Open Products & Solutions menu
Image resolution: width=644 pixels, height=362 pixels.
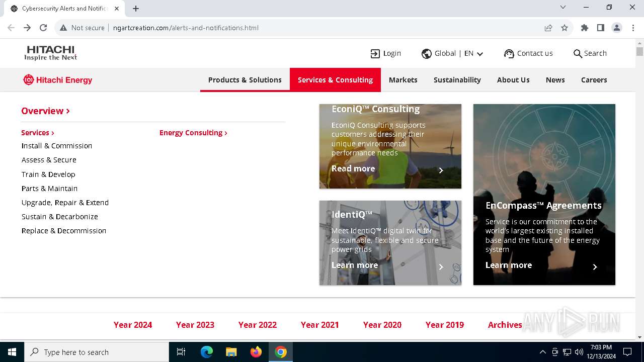pos(245,80)
